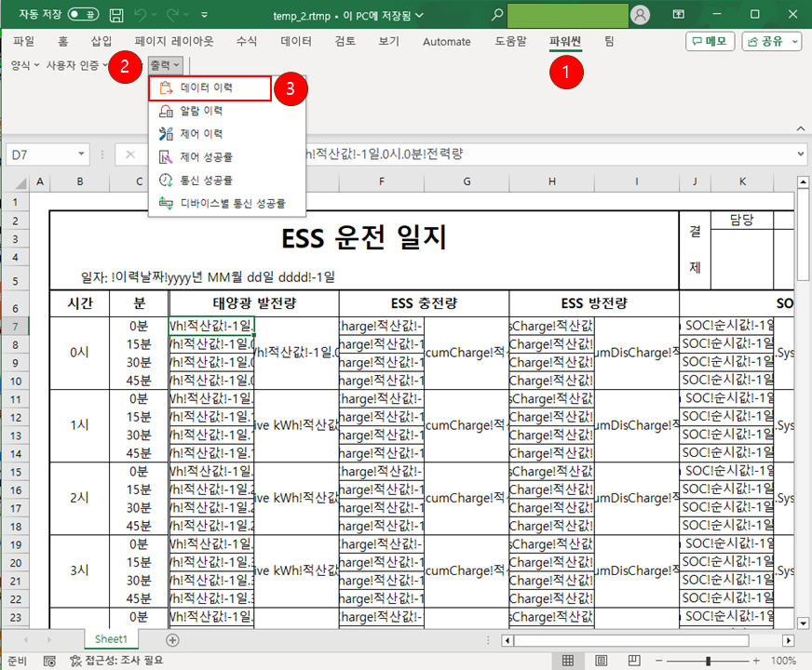Toggle the 자동 저장 AutoSave switch
The image size is (812, 670).
(84, 14)
